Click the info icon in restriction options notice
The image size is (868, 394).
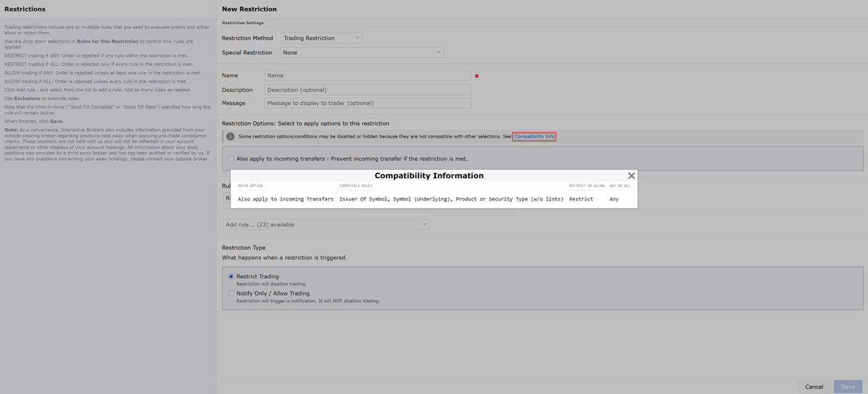pyautogui.click(x=230, y=136)
